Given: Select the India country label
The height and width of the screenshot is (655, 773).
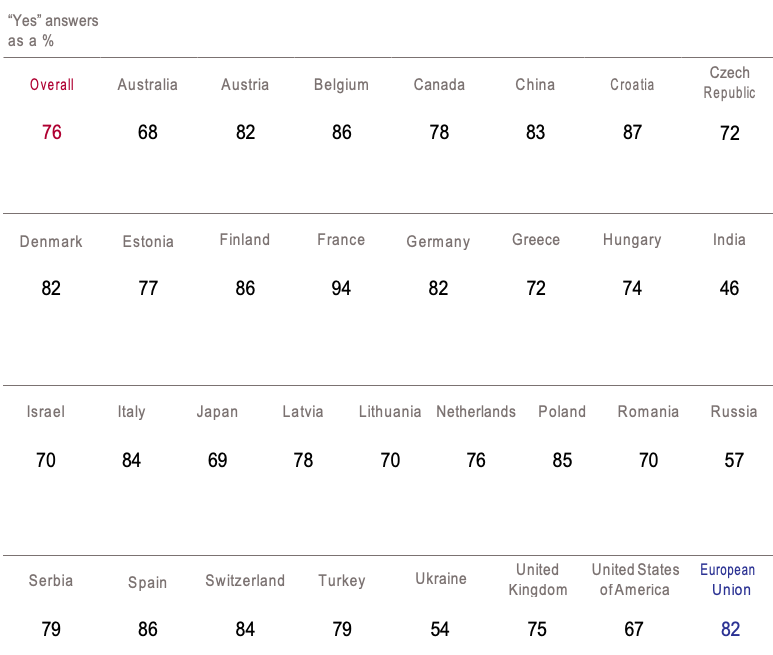Looking at the screenshot, I should pyautogui.click(x=729, y=240).
